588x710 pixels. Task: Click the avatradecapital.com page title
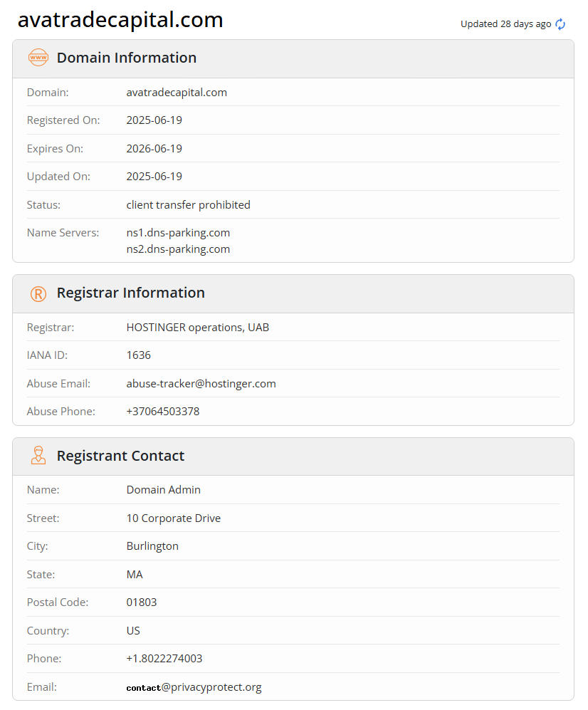[x=120, y=20]
